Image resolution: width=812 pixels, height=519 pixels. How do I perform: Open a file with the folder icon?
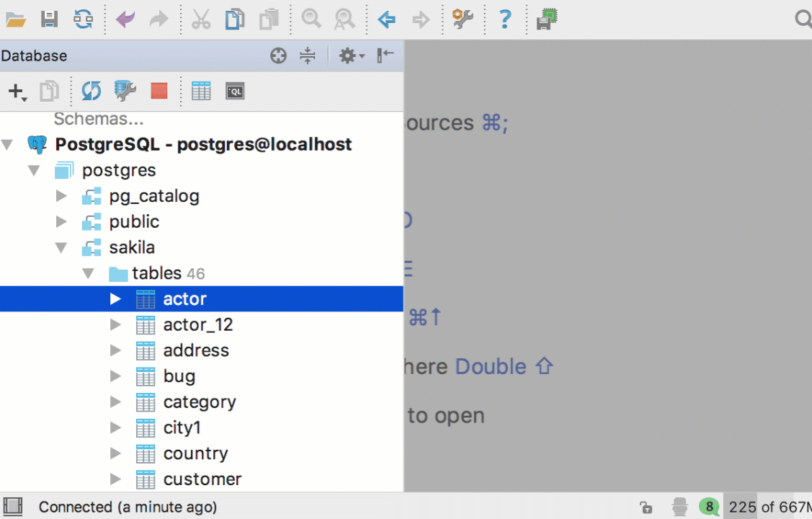click(x=16, y=19)
